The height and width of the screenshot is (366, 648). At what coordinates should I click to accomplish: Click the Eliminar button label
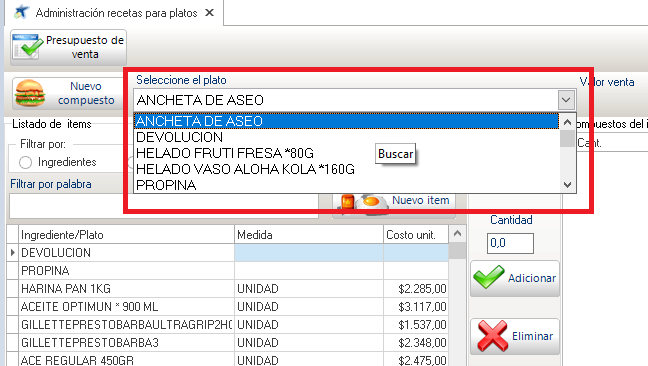point(532,336)
